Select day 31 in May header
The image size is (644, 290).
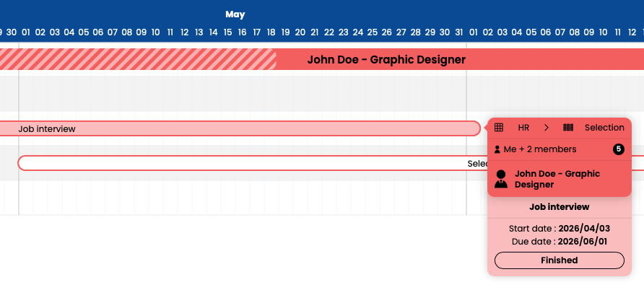pyautogui.click(x=458, y=32)
